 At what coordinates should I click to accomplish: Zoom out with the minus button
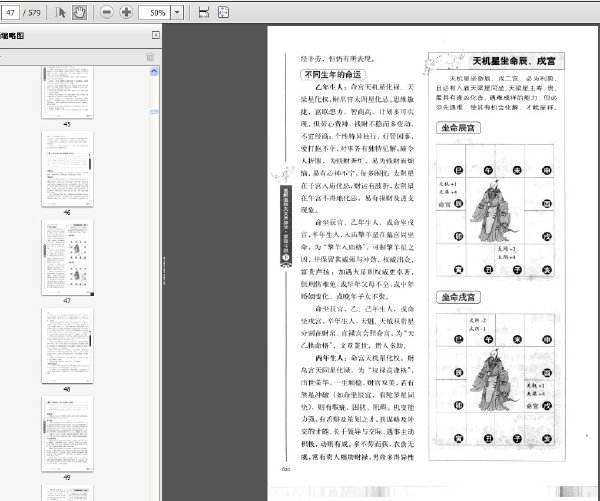[107, 13]
